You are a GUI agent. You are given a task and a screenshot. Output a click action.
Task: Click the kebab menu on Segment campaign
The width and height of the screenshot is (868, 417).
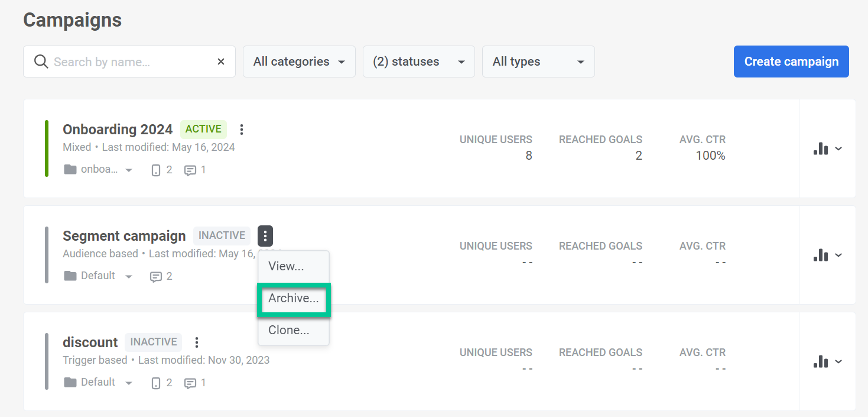pos(265,235)
